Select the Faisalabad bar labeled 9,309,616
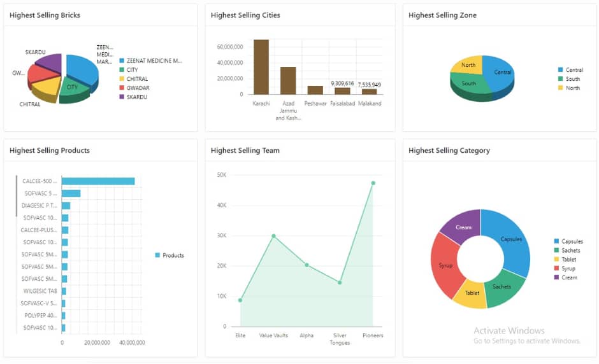Image resolution: width=599 pixels, height=364 pixels. 342,91
